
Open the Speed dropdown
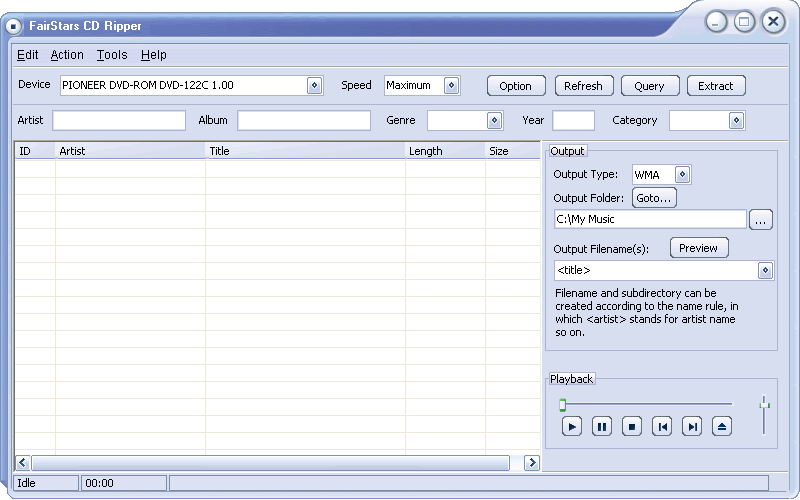click(x=452, y=86)
